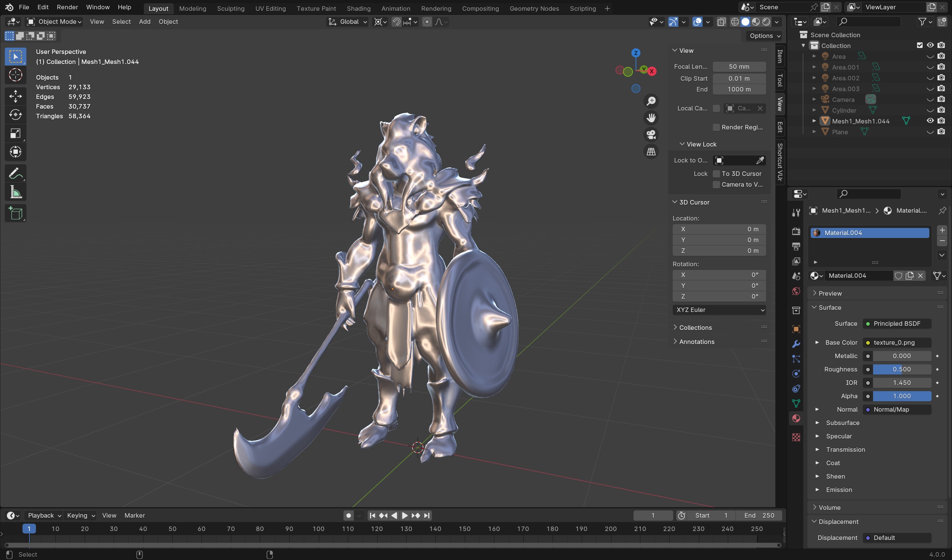Open the Object Data properties tab
This screenshot has width=952, height=560.
(796, 403)
